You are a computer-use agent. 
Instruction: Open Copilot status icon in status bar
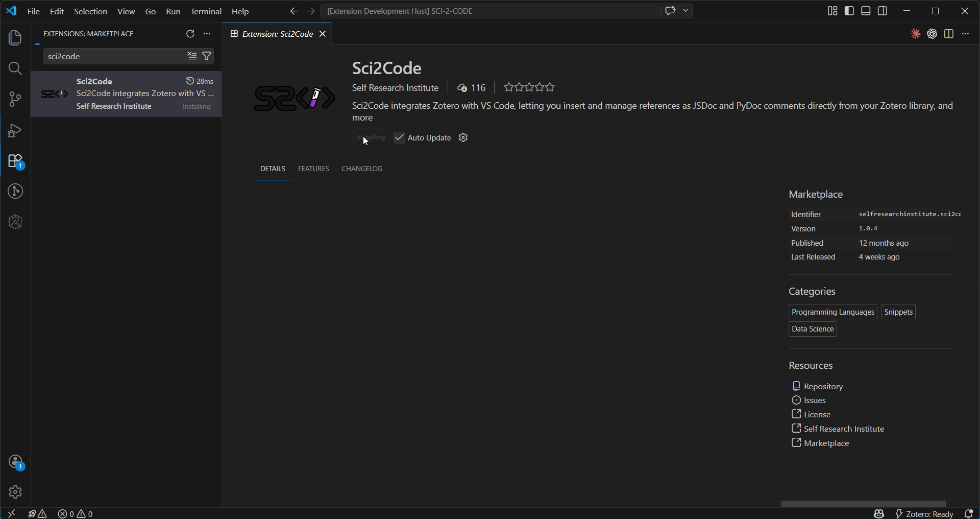pyautogui.click(x=878, y=514)
